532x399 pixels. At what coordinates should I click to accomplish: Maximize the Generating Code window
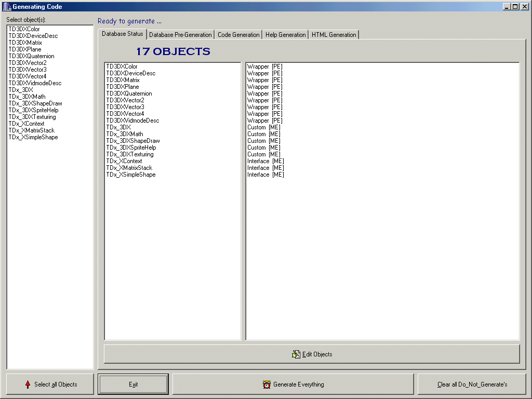(515, 7)
